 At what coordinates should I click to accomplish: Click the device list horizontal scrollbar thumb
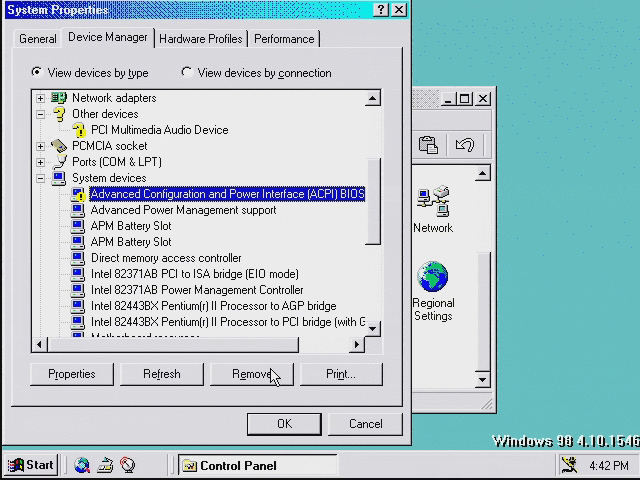(173, 345)
